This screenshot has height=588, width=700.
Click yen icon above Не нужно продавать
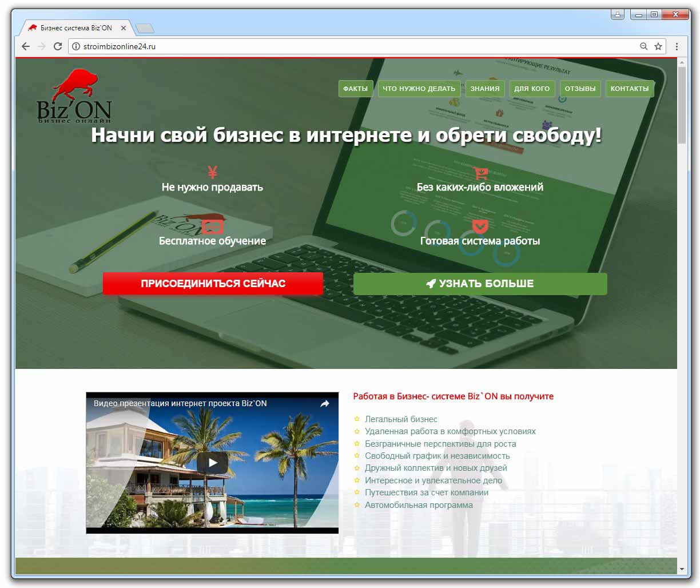pyautogui.click(x=212, y=172)
